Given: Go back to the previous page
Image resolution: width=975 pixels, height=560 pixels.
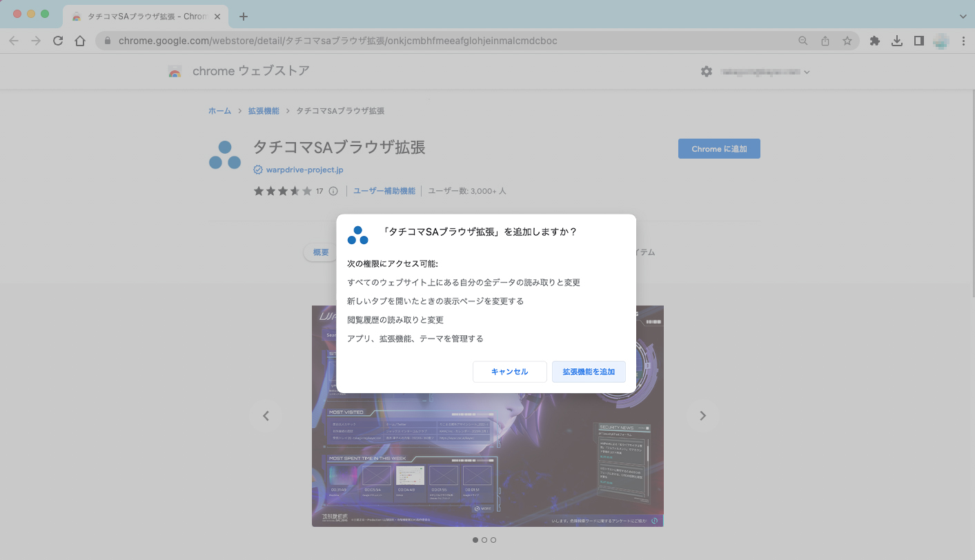Looking at the screenshot, I should (14, 41).
